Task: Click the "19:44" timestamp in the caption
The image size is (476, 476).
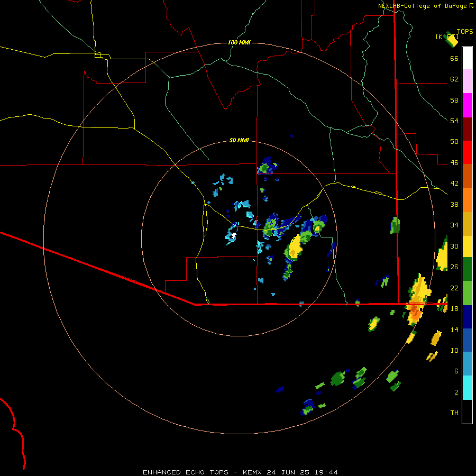Action: pos(326,472)
